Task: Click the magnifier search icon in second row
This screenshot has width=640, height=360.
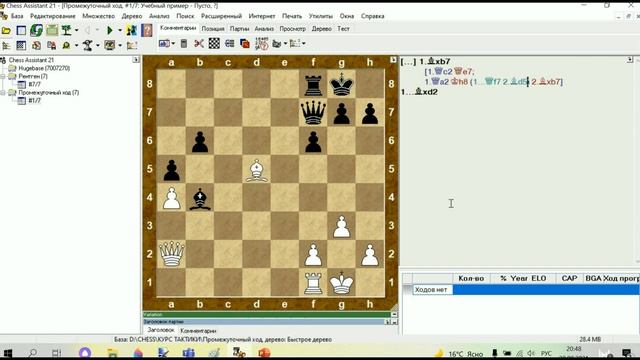Action: point(66,45)
